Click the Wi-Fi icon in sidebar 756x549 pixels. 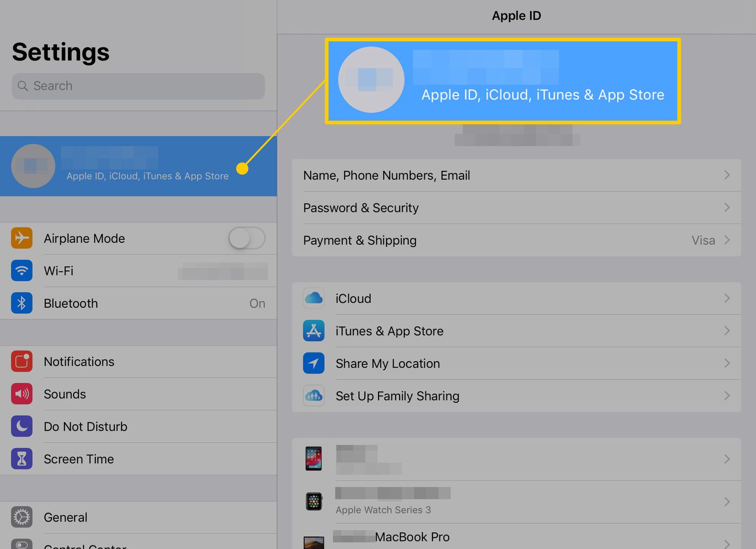coord(22,271)
